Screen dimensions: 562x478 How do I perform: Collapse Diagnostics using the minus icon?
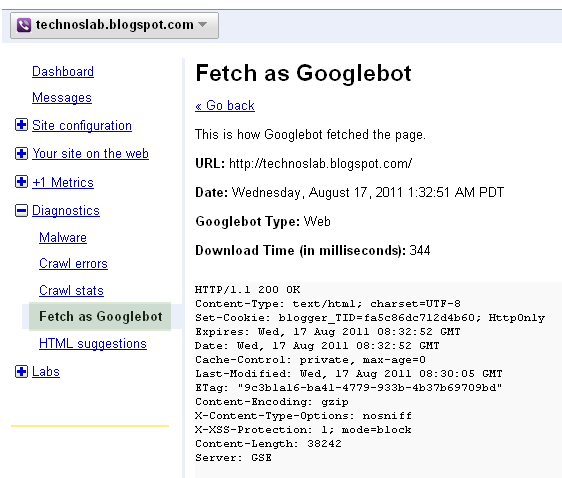pyautogui.click(x=21, y=210)
